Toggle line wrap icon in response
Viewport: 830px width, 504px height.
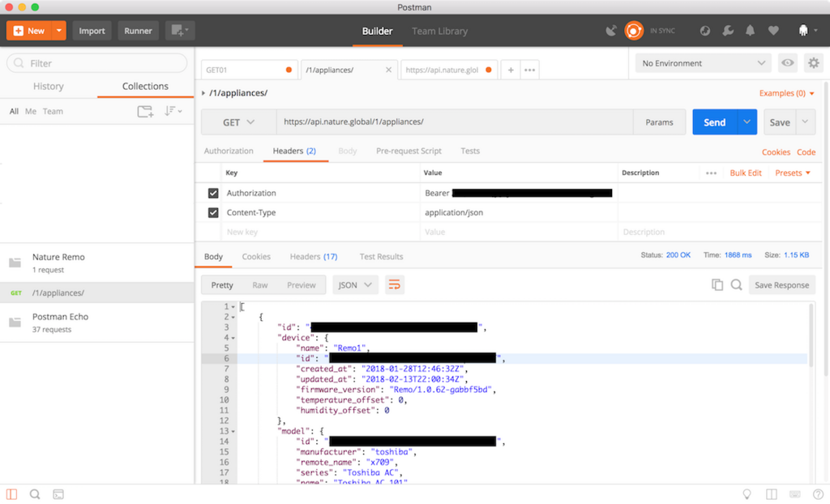[395, 285]
